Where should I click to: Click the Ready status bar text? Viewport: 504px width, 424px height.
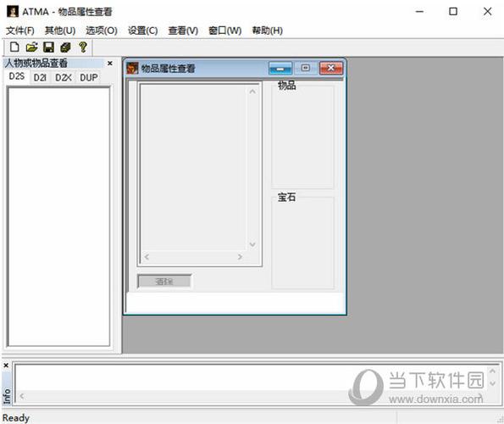coord(16,418)
